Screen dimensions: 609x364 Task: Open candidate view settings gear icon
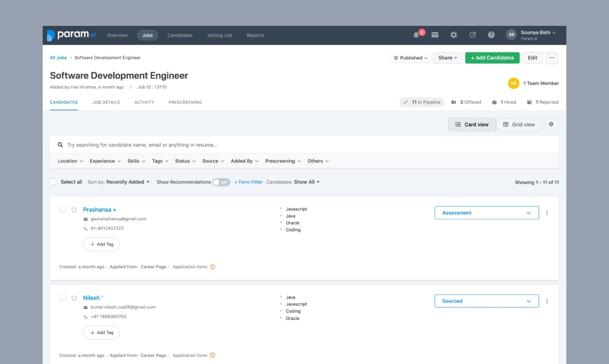coord(551,125)
